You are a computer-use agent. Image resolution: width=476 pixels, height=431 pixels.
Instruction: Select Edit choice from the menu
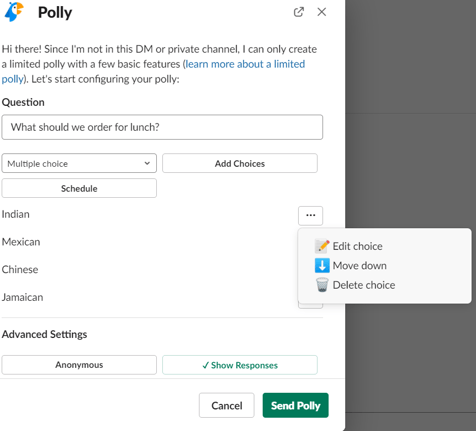357,246
